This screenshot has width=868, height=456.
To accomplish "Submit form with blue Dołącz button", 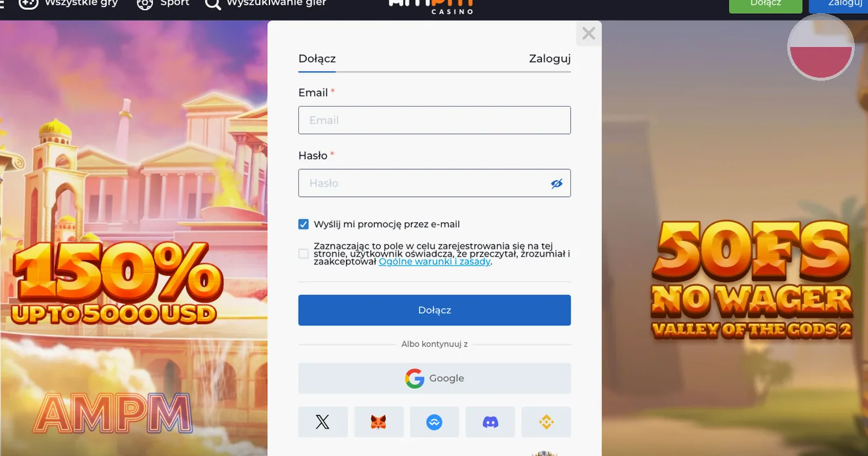I will click(435, 310).
